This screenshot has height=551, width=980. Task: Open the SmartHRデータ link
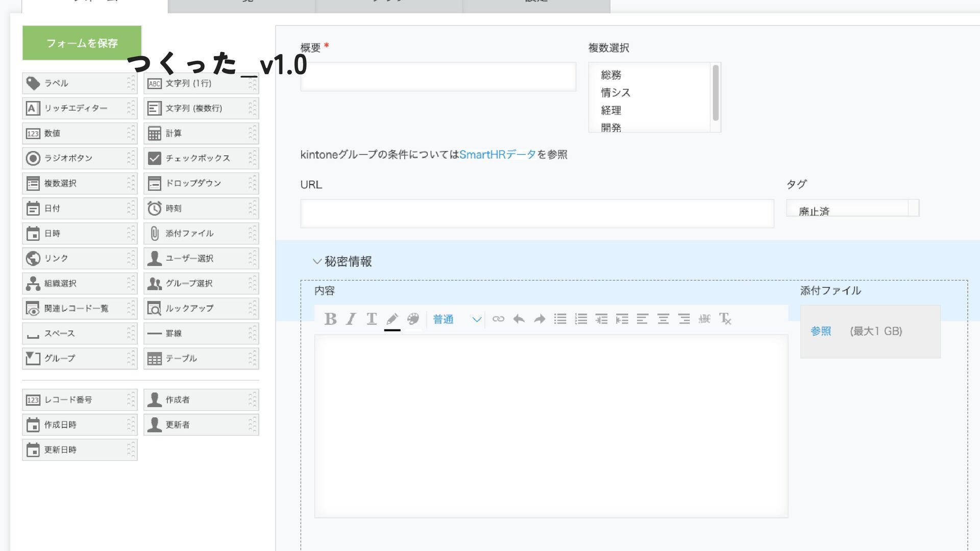coord(497,155)
